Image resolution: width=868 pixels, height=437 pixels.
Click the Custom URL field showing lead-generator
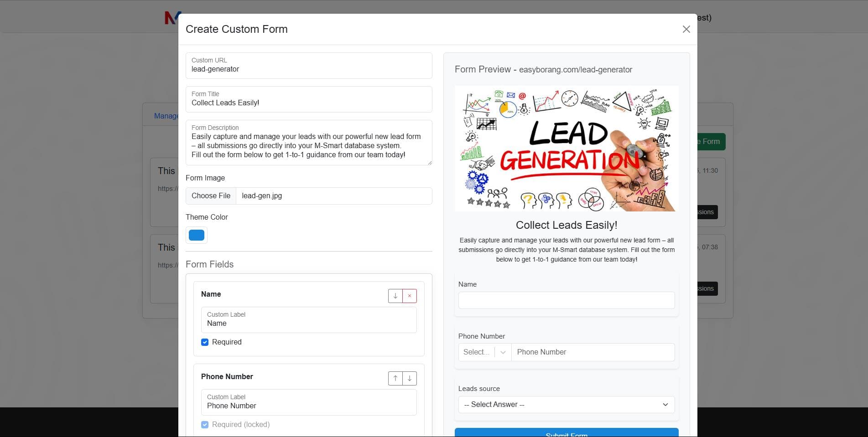[309, 69]
